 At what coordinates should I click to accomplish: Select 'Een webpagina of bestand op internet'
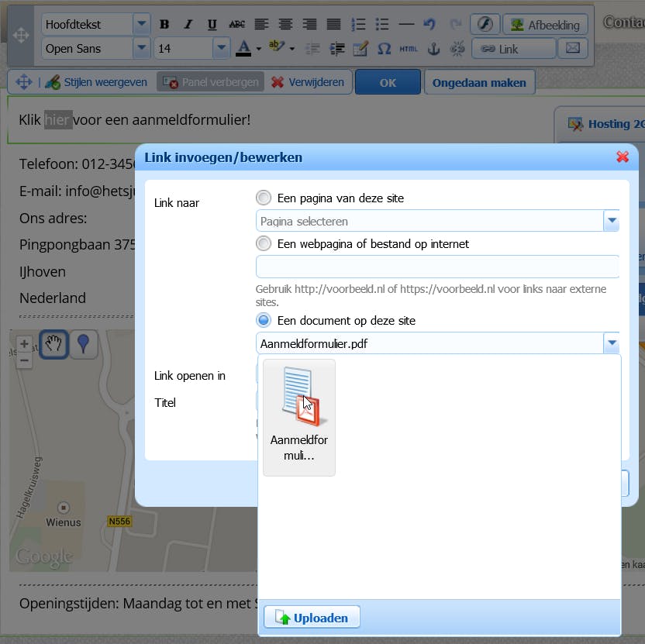click(x=264, y=243)
